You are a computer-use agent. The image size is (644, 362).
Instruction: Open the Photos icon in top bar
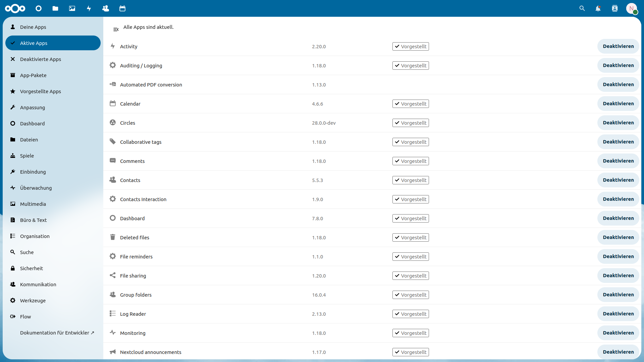pyautogui.click(x=72, y=8)
